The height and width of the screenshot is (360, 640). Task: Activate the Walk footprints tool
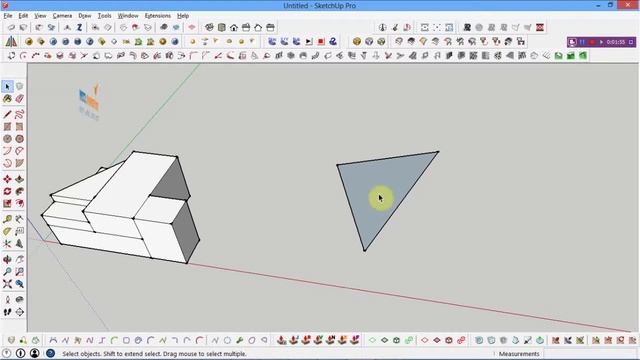[x=7, y=312]
